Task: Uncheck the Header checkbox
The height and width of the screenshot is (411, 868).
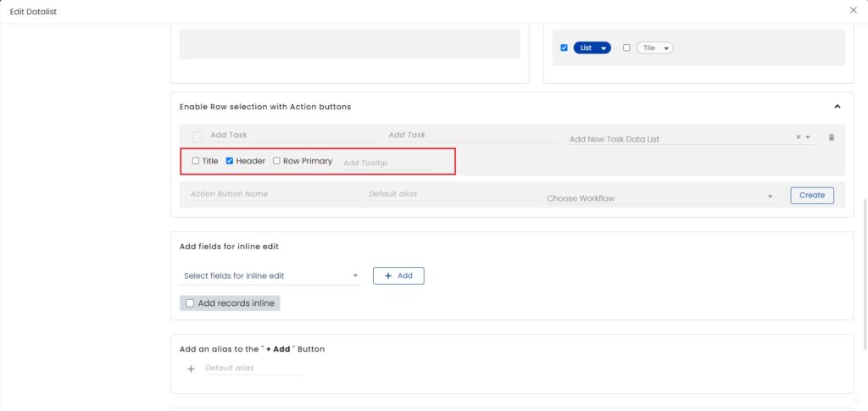Action: pos(230,161)
